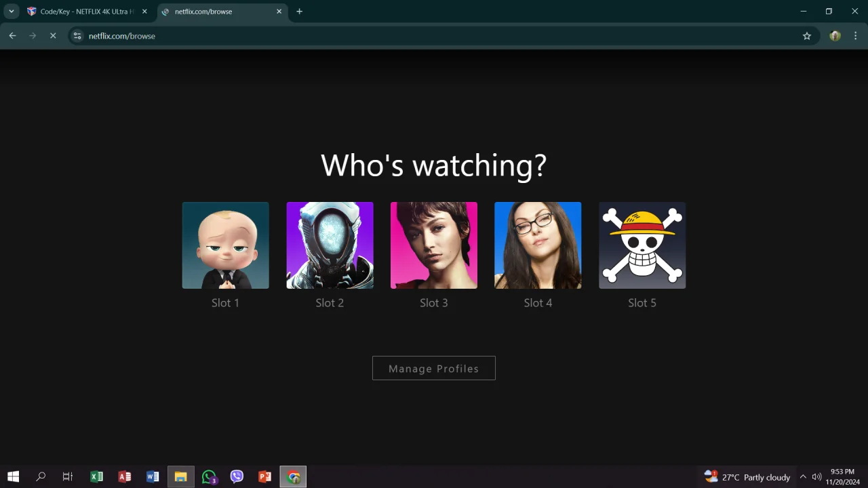Open the Slot 4 profile with glasses avatar
This screenshot has height=488, width=868.
(538, 245)
